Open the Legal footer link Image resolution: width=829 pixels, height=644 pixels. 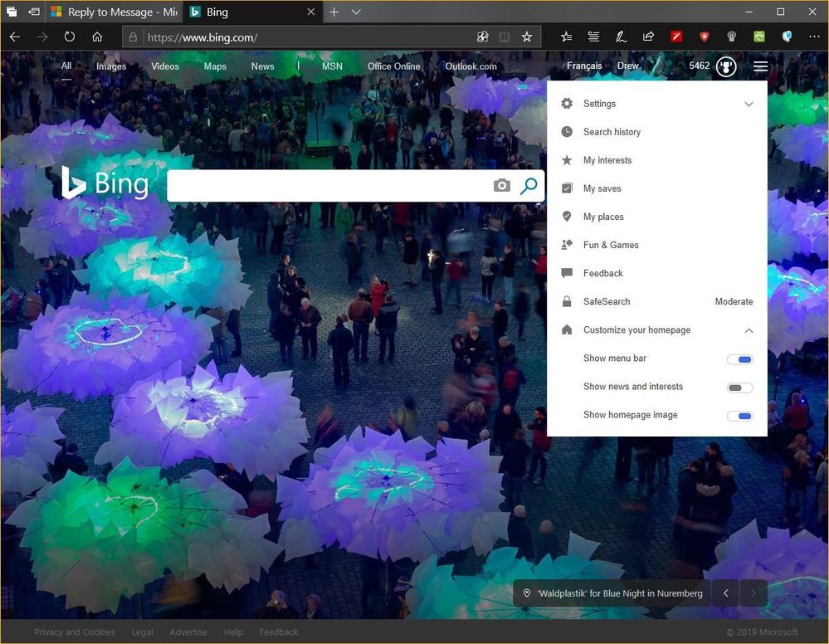tap(142, 632)
